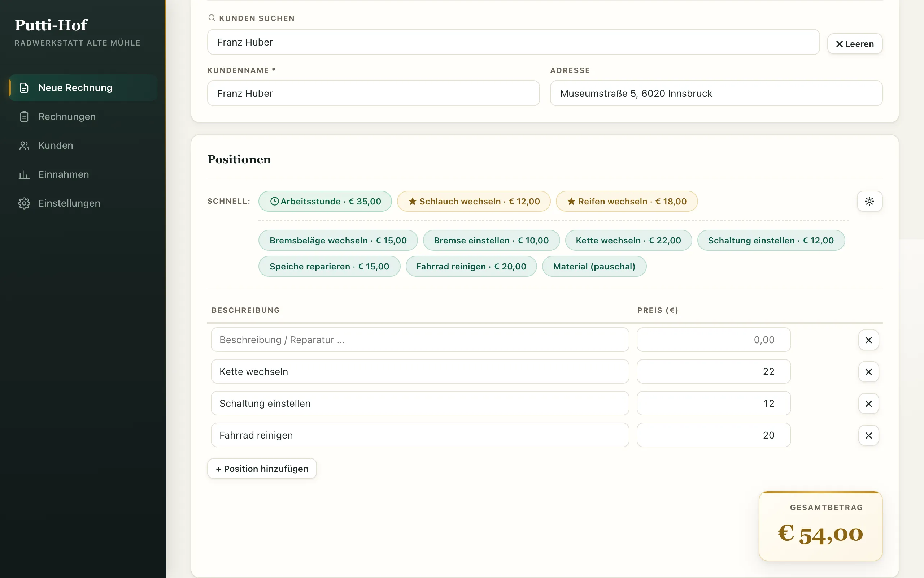Add Schaltung einstellen € 12,00 chip
The height and width of the screenshot is (578, 924).
771,240
